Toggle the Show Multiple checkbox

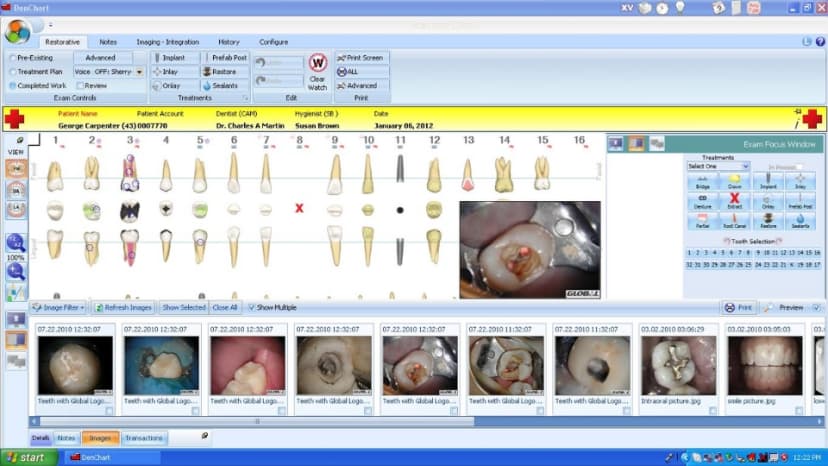coord(251,307)
